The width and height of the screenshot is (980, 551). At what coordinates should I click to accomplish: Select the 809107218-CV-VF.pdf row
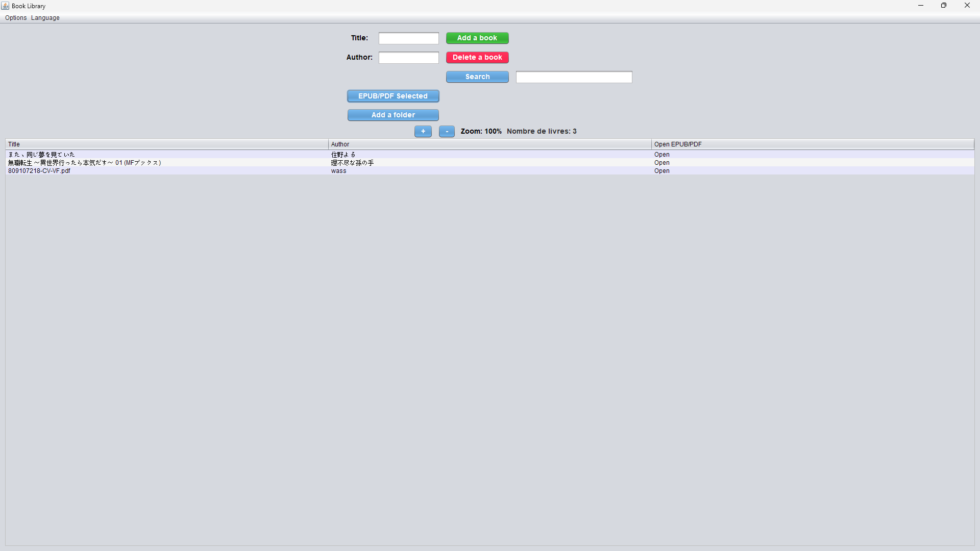(x=39, y=171)
